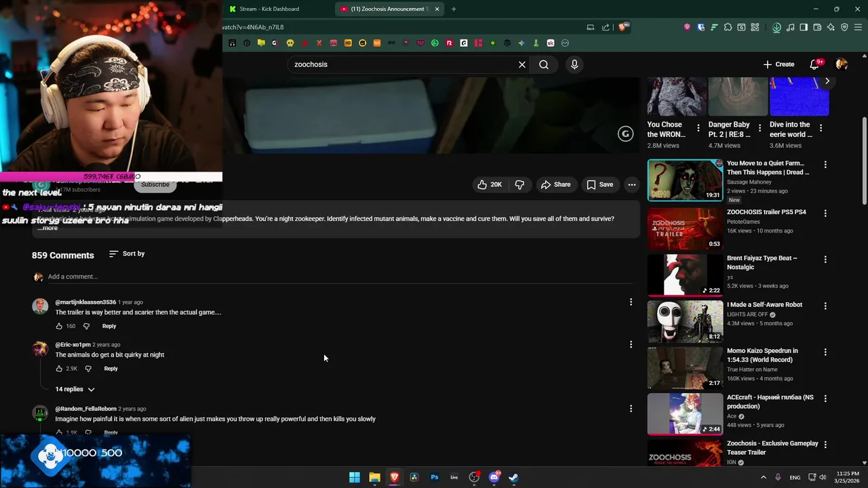Open the Share dialog for the video
This screenshot has width=868, height=488.
point(555,184)
